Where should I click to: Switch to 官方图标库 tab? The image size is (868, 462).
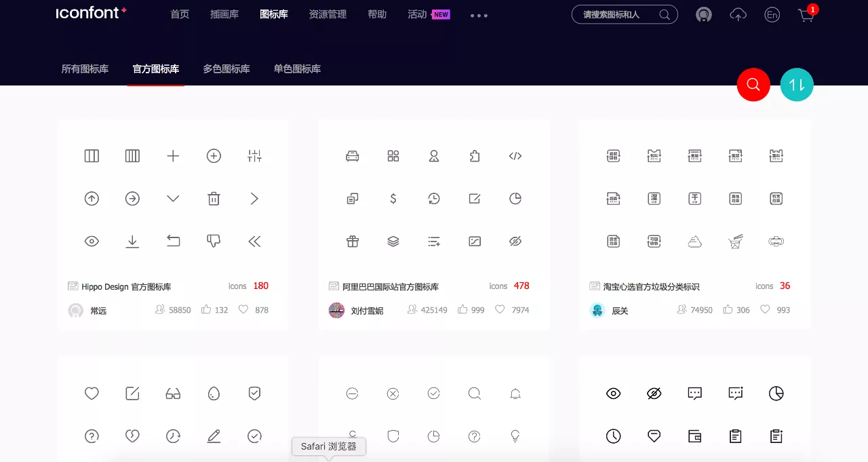click(x=156, y=69)
